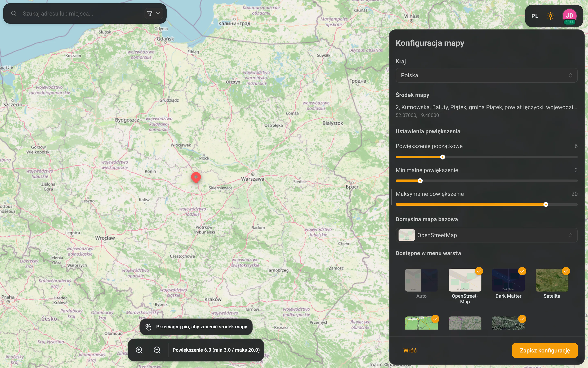This screenshot has width=588, height=368.
Task: Open the JD user avatar menu
Action: point(569,16)
